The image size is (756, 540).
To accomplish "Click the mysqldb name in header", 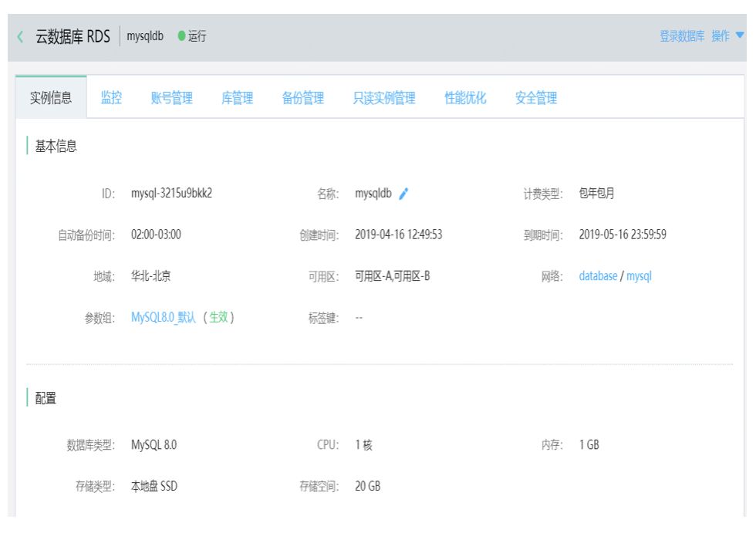I will (145, 36).
